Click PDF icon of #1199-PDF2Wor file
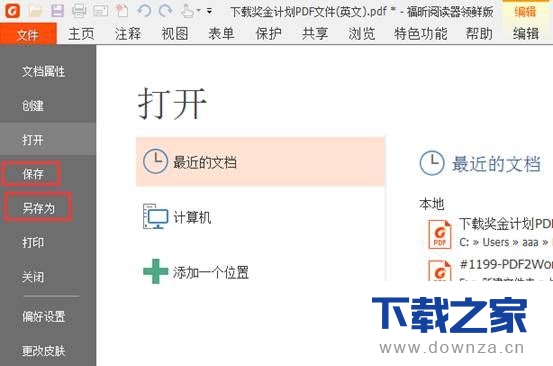 click(x=440, y=270)
